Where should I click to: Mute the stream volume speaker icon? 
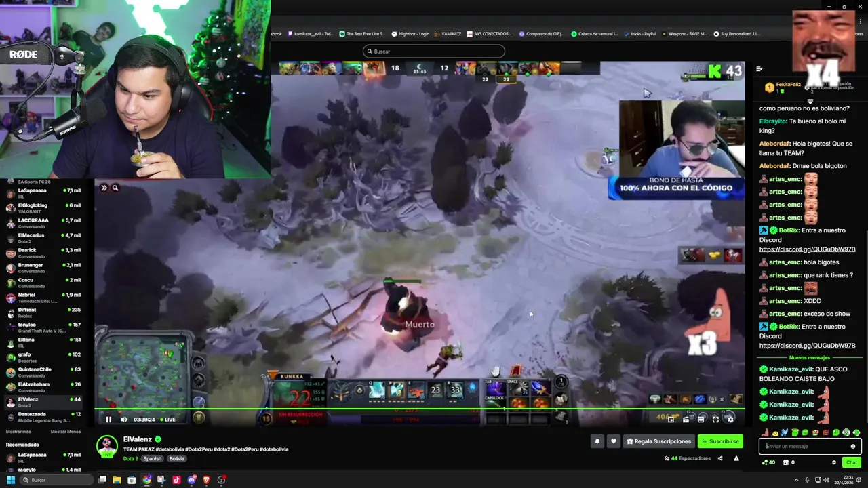(123, 420)
